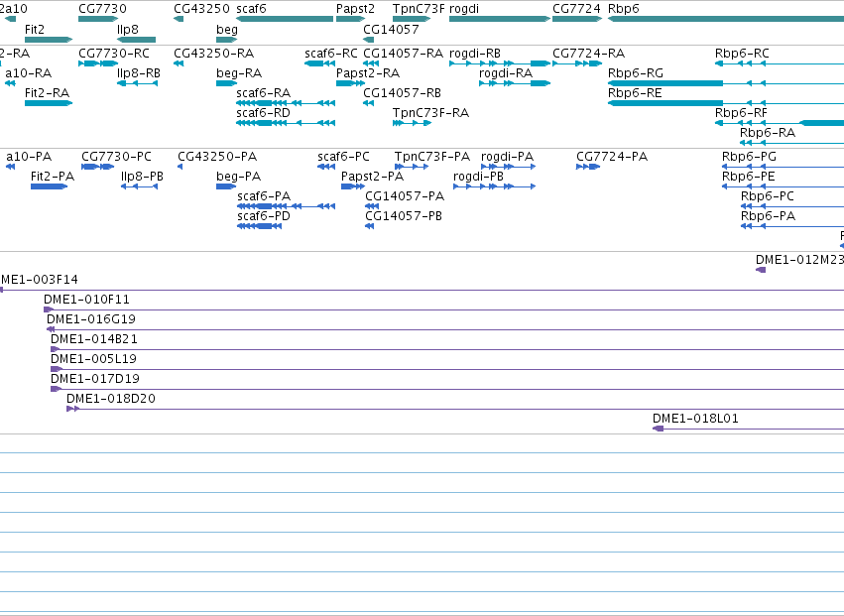Select protein scaf6-PC
Image resolution: width=844 pixels, height=616 pixels.
pos(326,167)
